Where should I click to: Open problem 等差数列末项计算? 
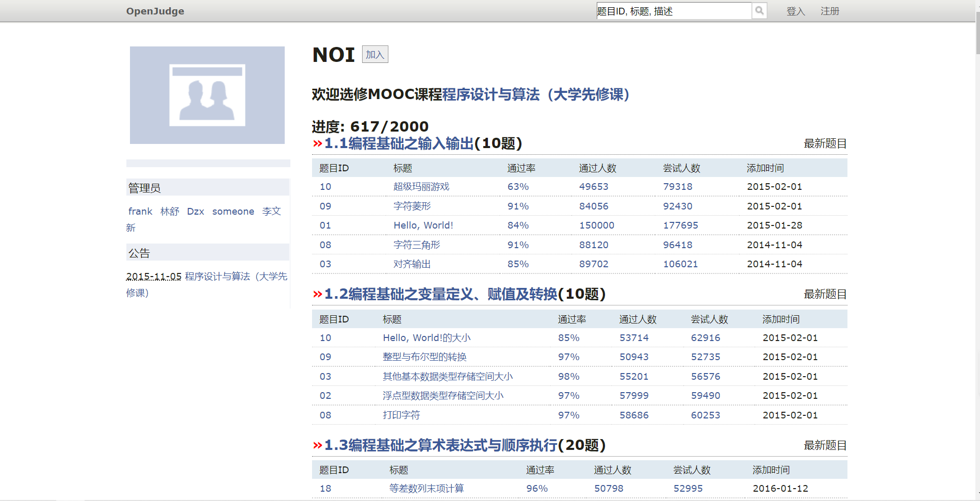point(427,488)
